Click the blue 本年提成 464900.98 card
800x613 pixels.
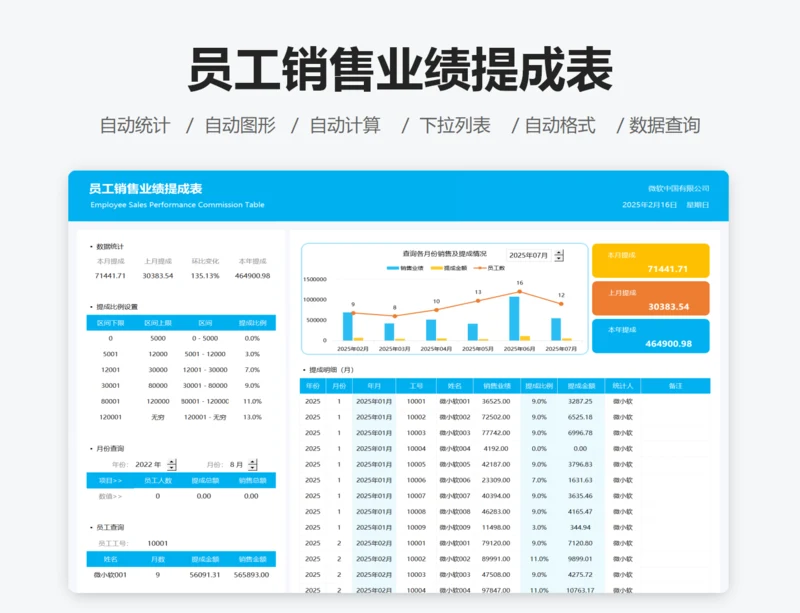tap(651, 336)
